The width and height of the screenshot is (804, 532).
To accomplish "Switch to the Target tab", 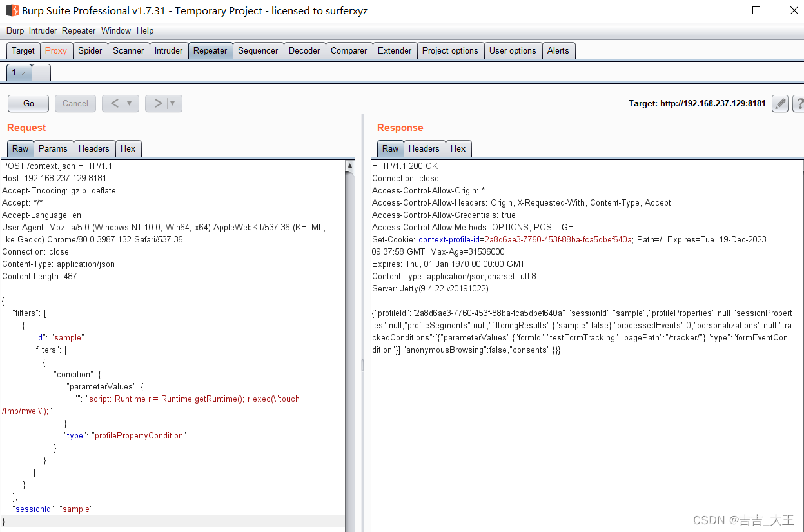I will [23, 50].
